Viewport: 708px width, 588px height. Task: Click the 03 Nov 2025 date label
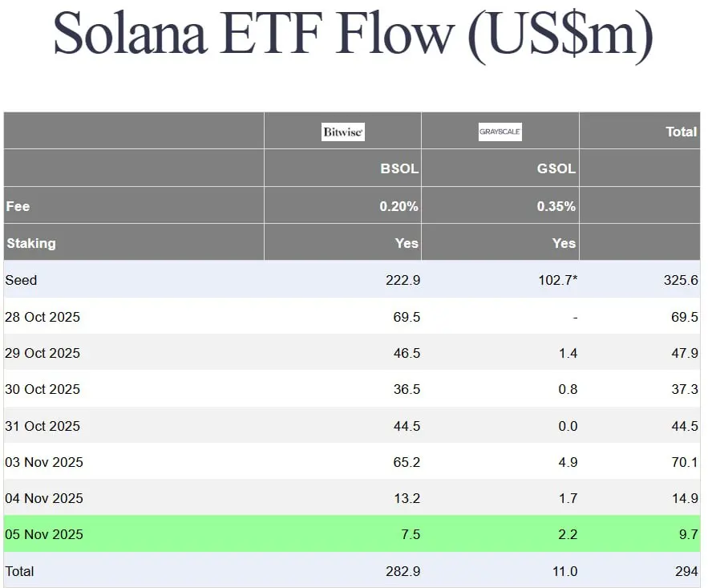(43, 462)
